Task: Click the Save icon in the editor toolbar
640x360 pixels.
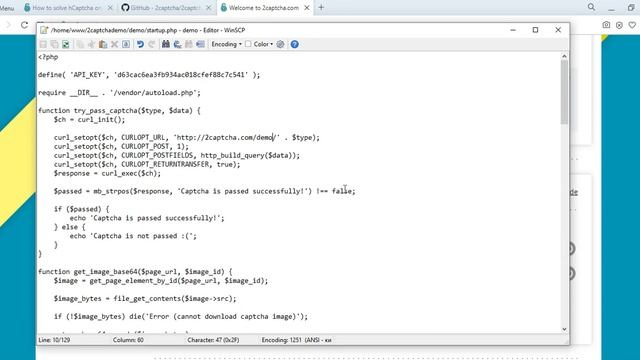Action: point(43,44)
